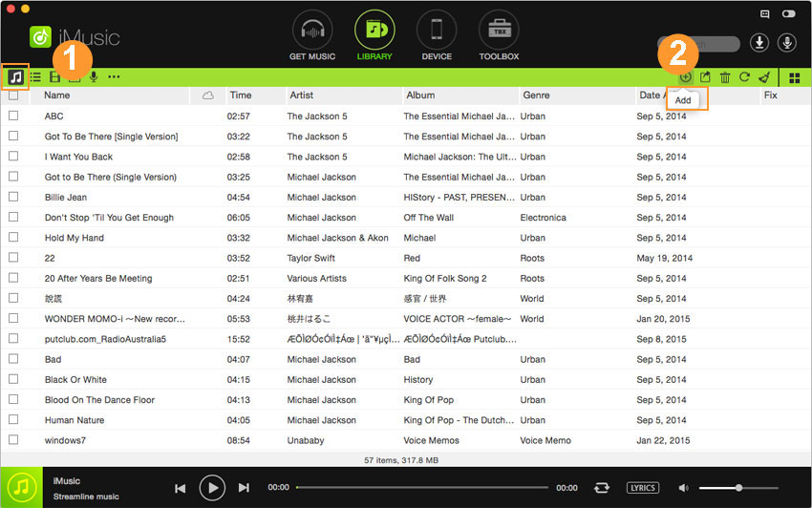Screen dimensions: 812x508
Task: Click the Off The Wall album cell
Action: coord(429,218)
